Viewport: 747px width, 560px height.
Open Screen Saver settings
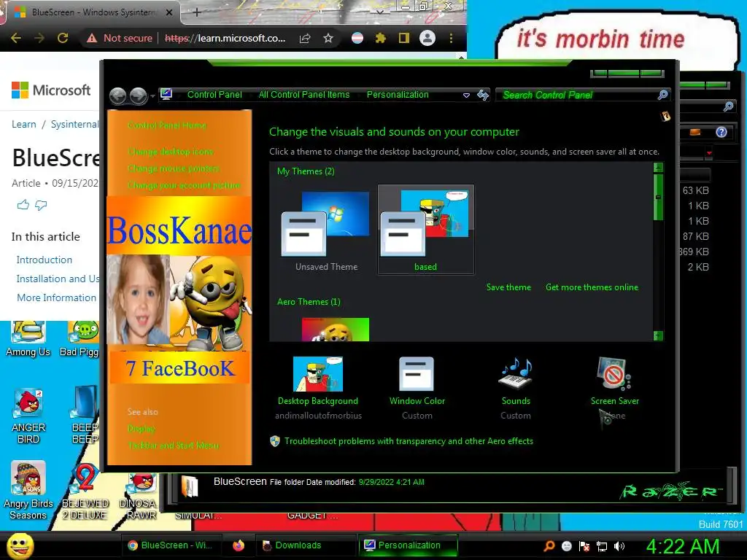pos(614,386)
